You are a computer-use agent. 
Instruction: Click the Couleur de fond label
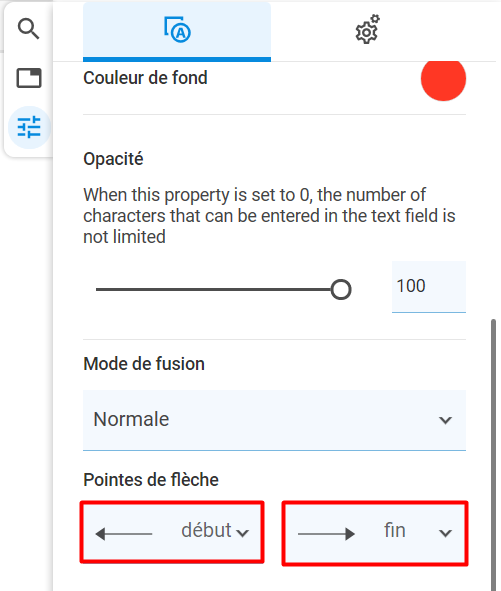[145, 78]
